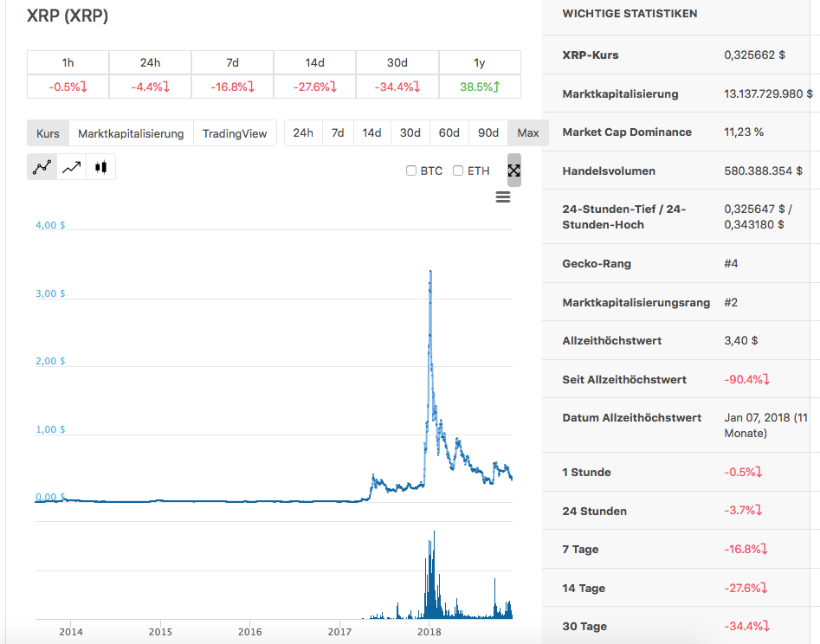Select the 90d chart range

(x=487, y=132)
